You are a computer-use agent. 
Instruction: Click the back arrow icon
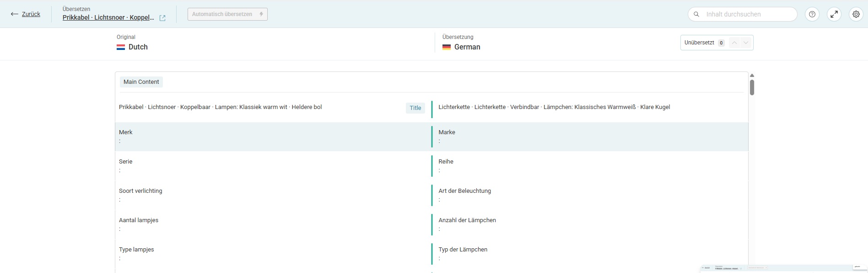14,14
